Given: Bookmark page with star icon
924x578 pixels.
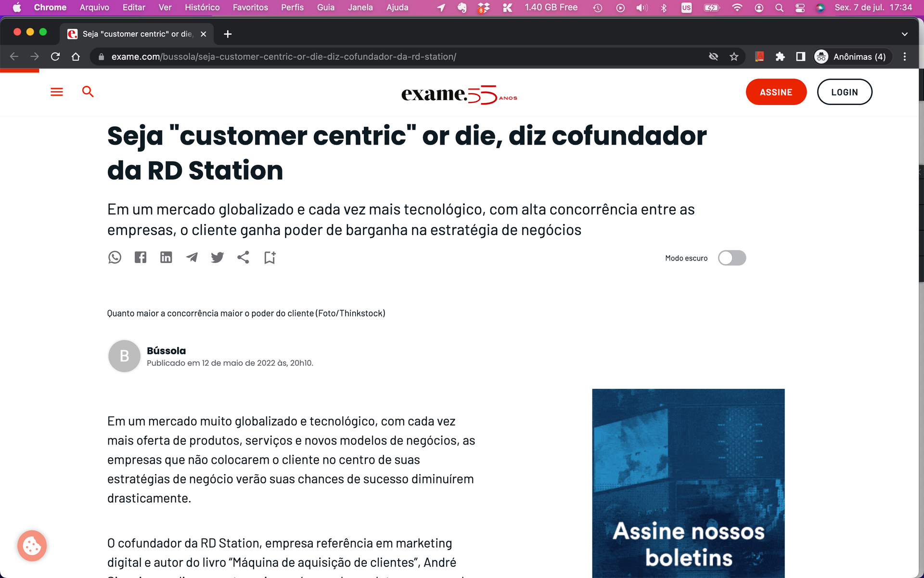Looking at the screenshot, I should [734, 57].
